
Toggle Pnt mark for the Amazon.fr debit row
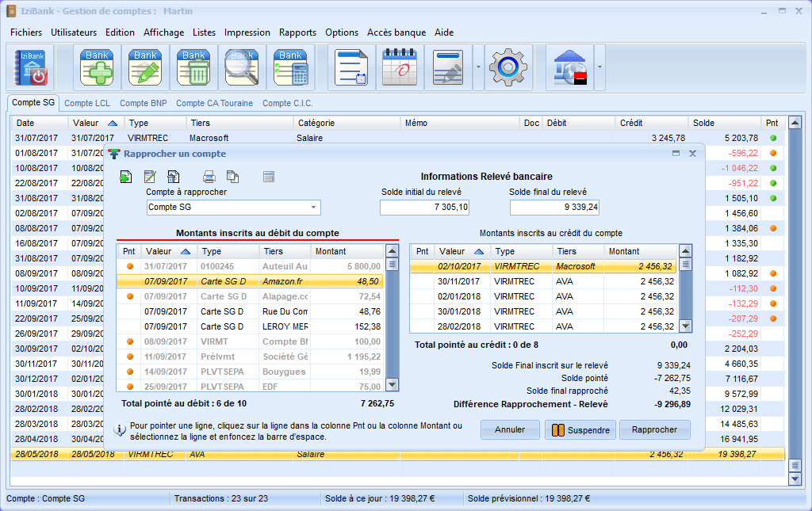point(130,281)
